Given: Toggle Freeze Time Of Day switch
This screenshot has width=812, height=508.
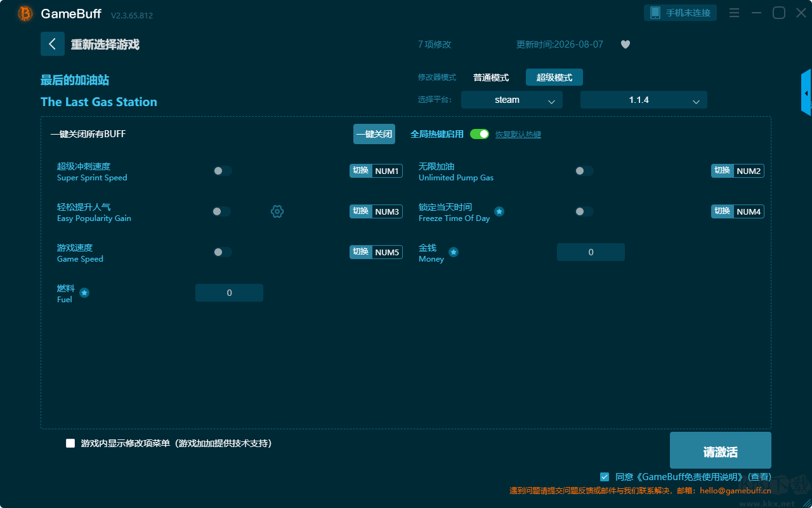Looking at the screenshot, I should 584,211.
